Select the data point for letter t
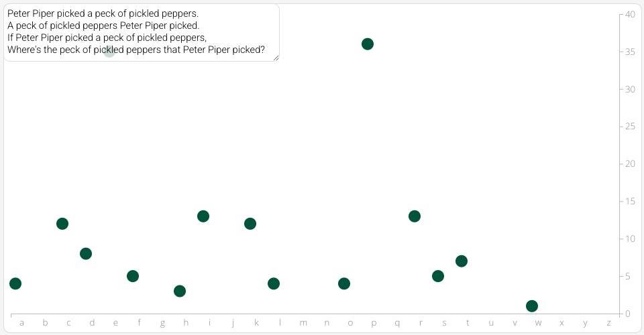644x335 pixels. click(462, 261)
